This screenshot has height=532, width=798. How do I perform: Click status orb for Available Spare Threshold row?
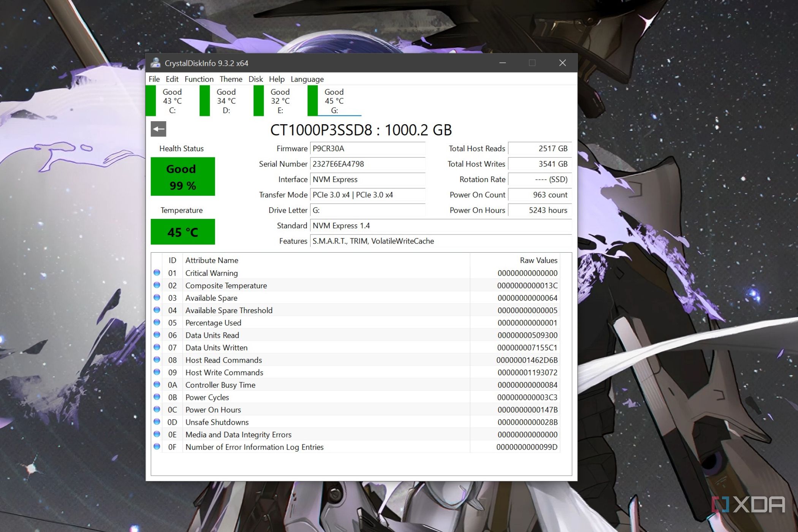point(157,310)
